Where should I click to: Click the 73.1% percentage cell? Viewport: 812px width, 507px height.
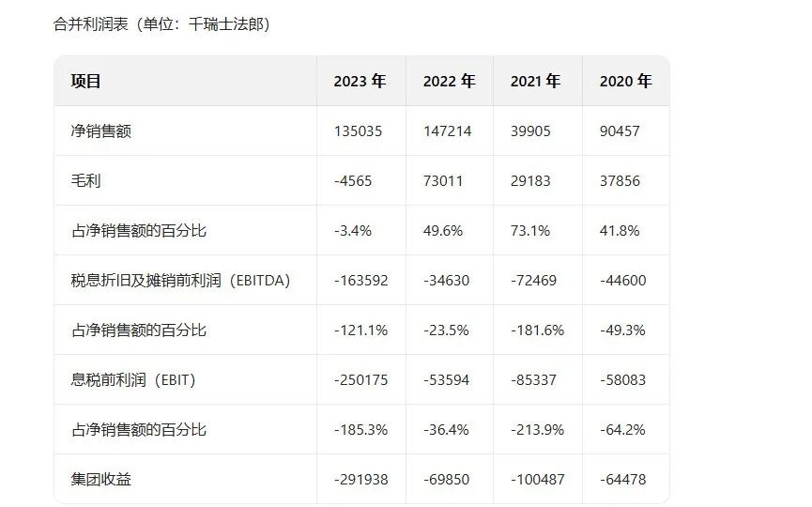[530, 231]
